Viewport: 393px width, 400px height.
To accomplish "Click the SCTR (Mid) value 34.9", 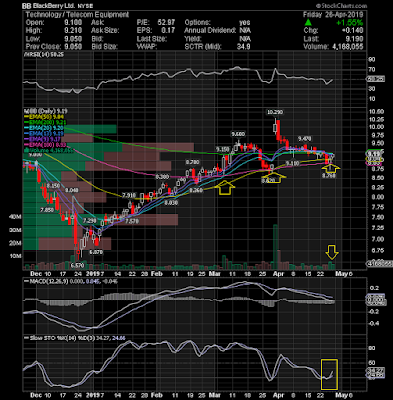I will (243, 47).
